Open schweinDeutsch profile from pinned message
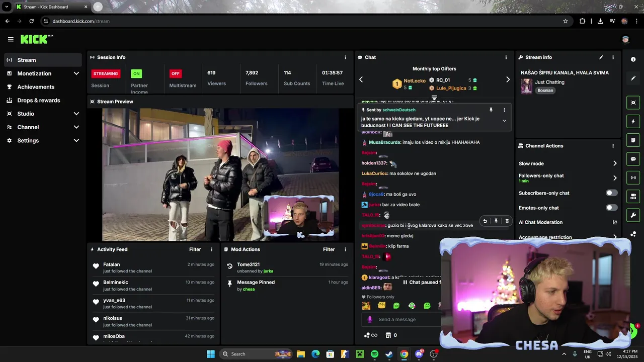Screen dimensions: 644x362 tap(399, 110)
